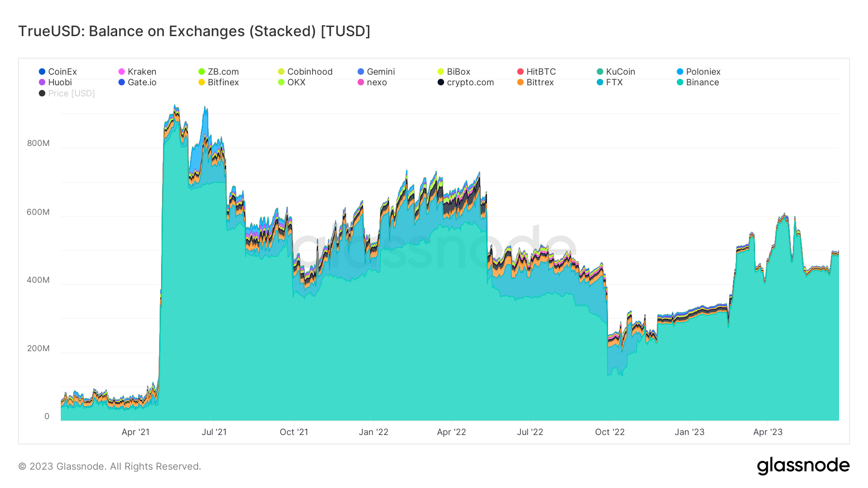Screen dimensions: 868x488
Task: Click the Apr '23 x-axis label
Action: (x=768, y=432)
